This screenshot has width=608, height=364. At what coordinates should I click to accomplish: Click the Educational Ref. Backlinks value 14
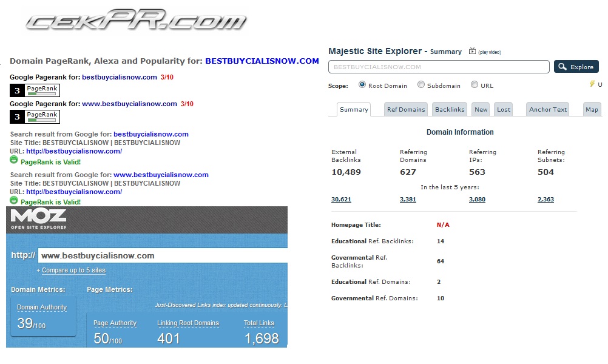pos(441,241)
